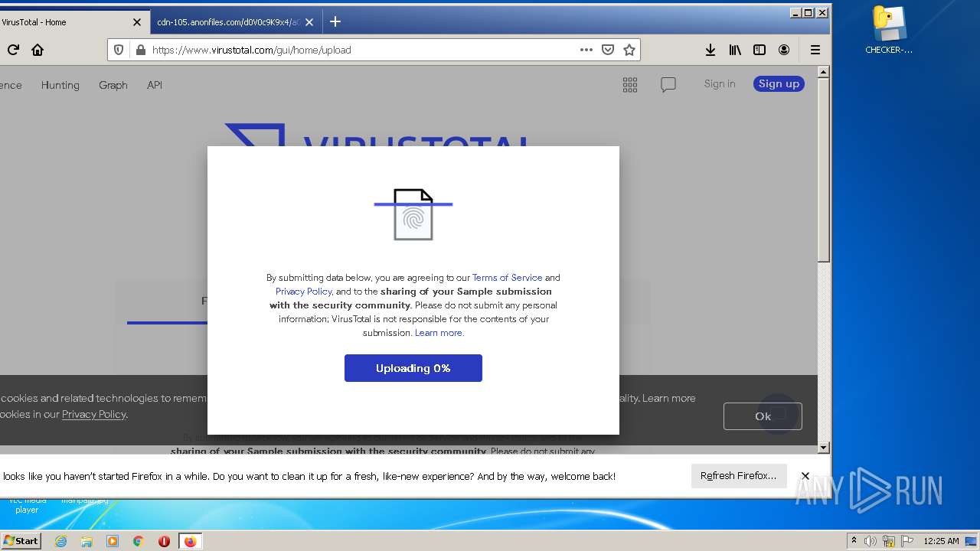980x551 pixels.
Task: Click the Uploading 0% button
Action: [x=413, y=368]
